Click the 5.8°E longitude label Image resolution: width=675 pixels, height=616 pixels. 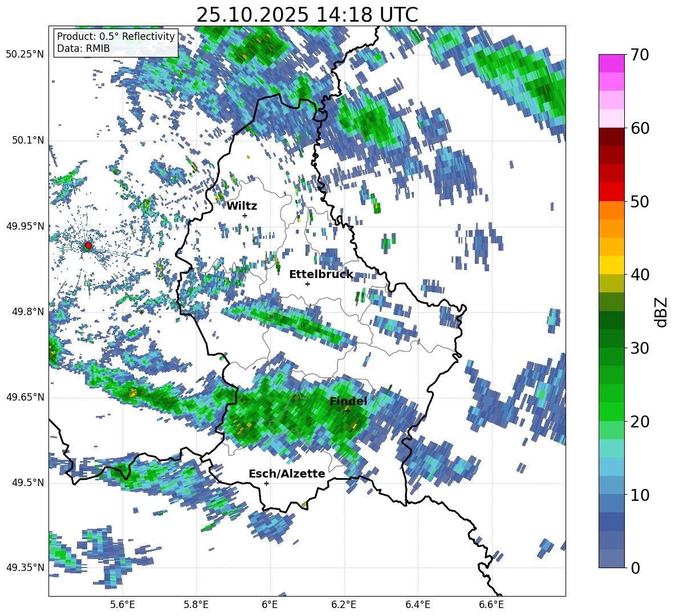tap(196, 605)
